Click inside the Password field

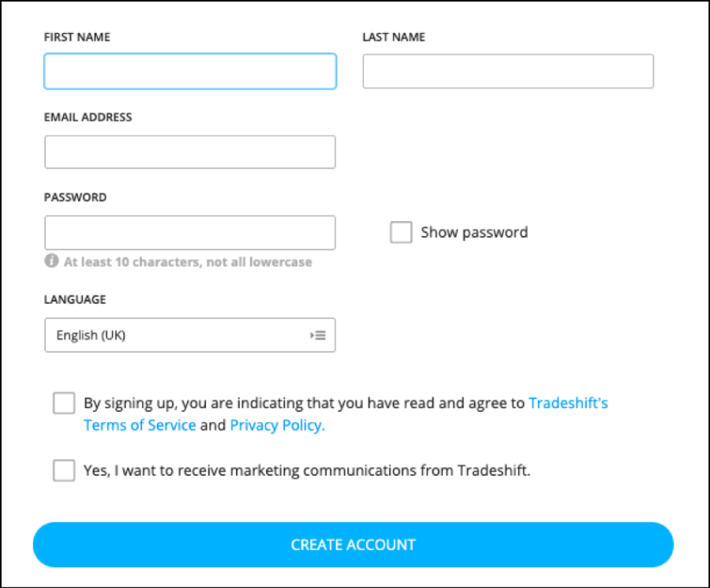click(190, 233)
